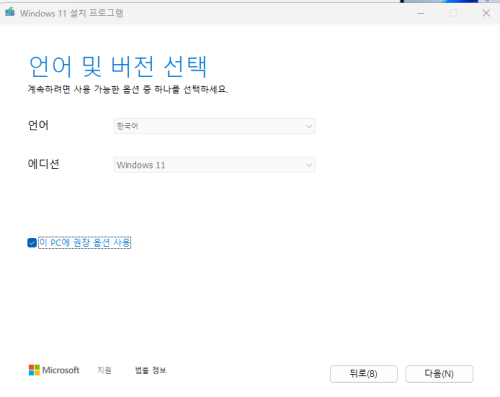Viewport: 500px width, 397px height.
Task: Click the 뒤로(B) button
Action: [x=364, y=374]
